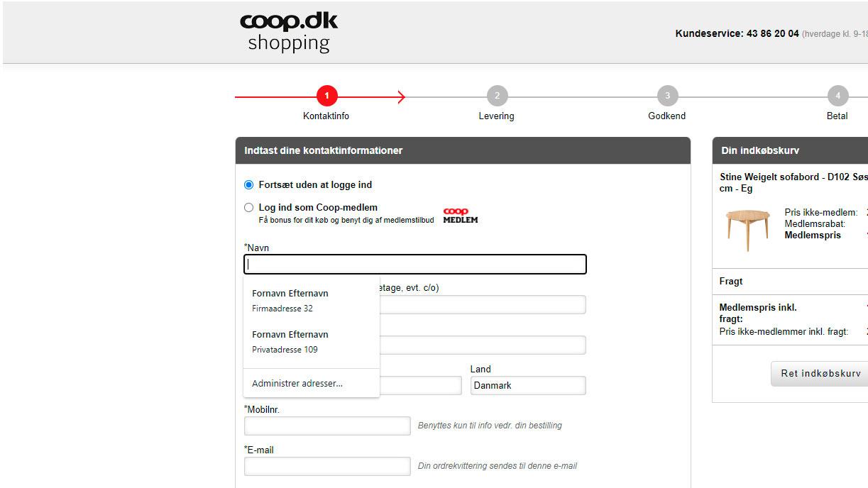Open 'Administrer adresser...' in autofill popup

coord(311,384)
